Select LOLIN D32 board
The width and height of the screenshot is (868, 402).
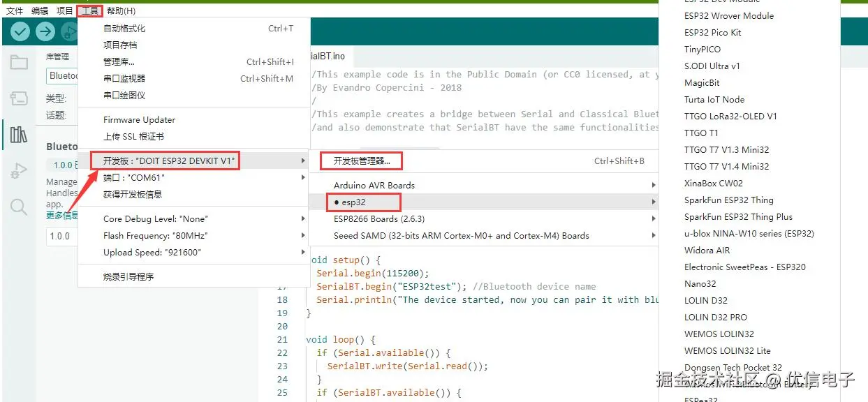749,301
